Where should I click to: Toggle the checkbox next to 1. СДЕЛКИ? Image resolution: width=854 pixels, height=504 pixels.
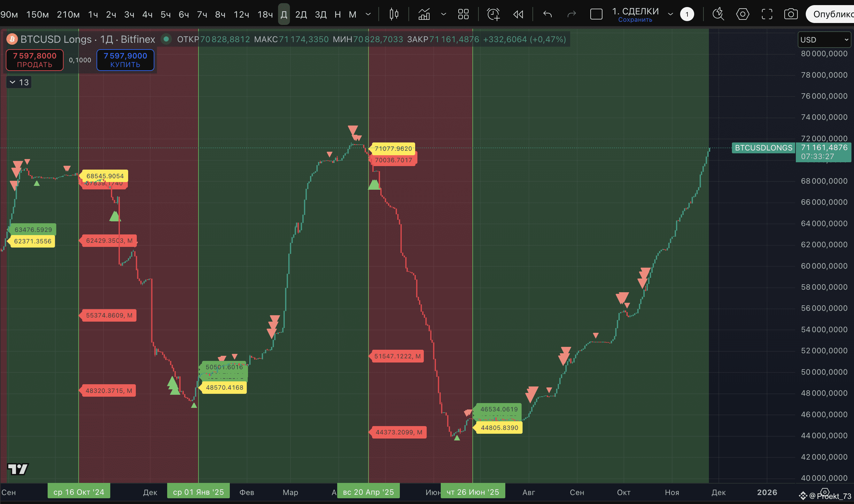(x=596, y=14)
